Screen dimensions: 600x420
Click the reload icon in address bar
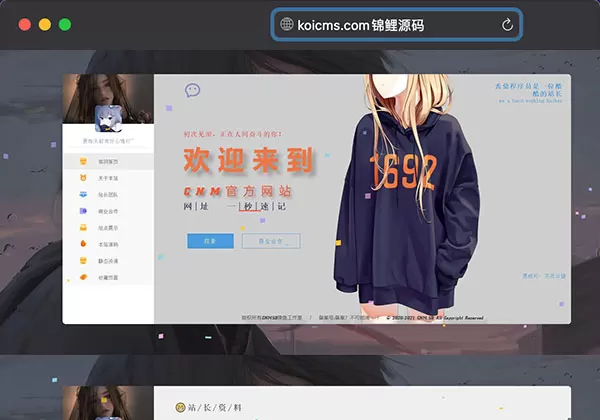pyautogui.click(x=507, y=25)
